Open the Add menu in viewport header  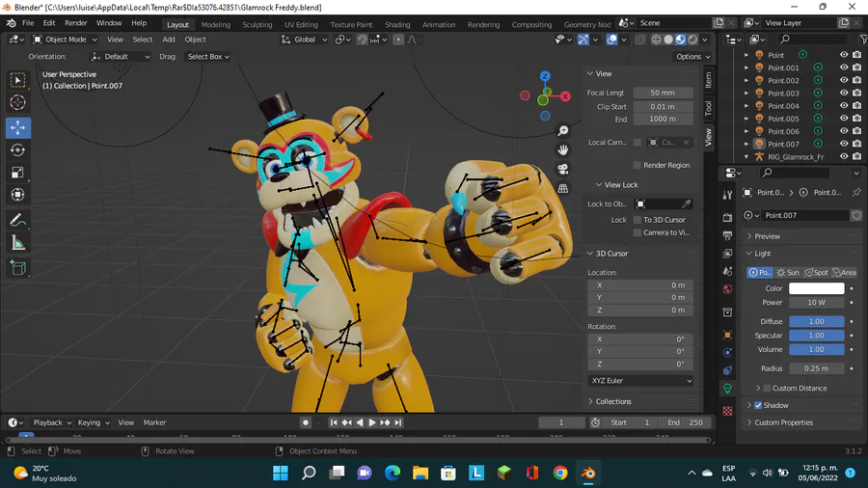pos(168,40)
